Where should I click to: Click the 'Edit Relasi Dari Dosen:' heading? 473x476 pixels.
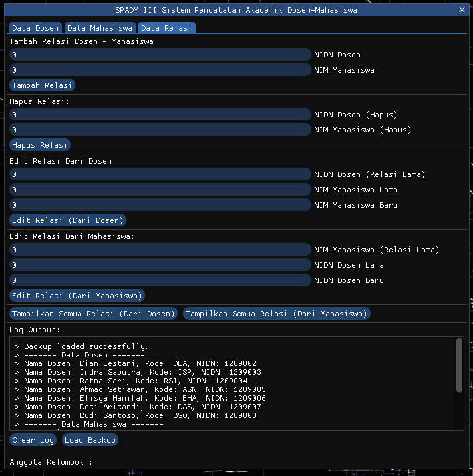63,161
